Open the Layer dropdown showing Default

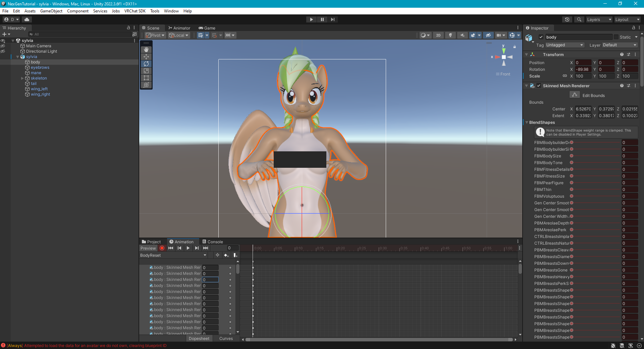coord(620,45)
